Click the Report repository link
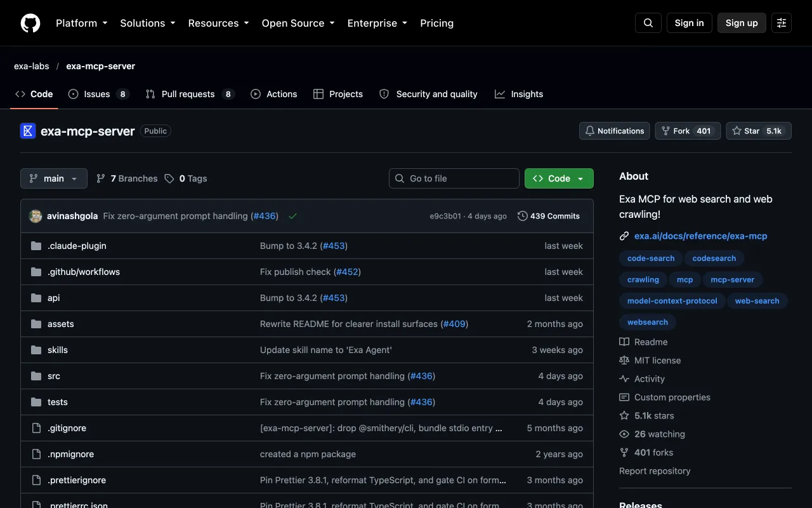 pos(655,471)
